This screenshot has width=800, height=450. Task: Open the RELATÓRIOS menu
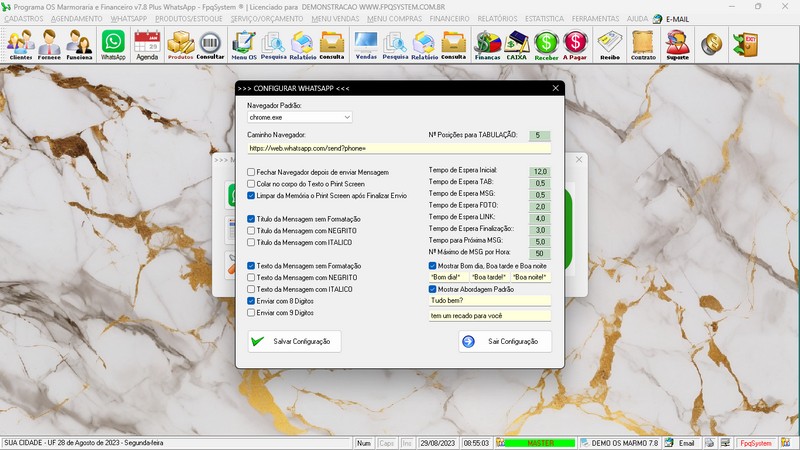pos(497,19)
